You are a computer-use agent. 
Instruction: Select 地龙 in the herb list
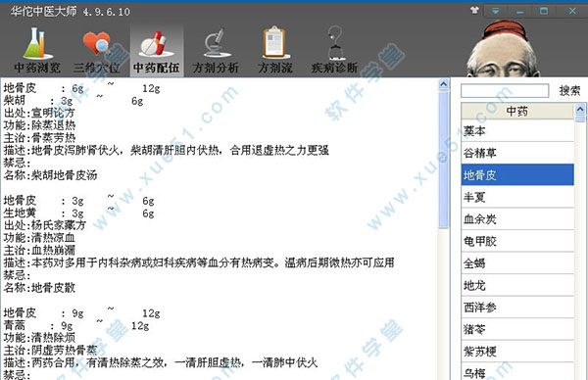coord(517,285)
